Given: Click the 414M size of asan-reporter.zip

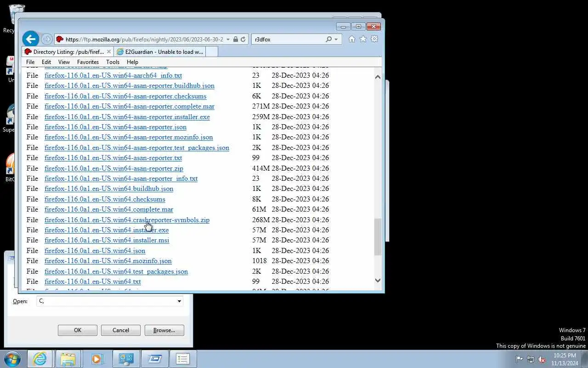Looking at the screenshot, I should point(261,168).
